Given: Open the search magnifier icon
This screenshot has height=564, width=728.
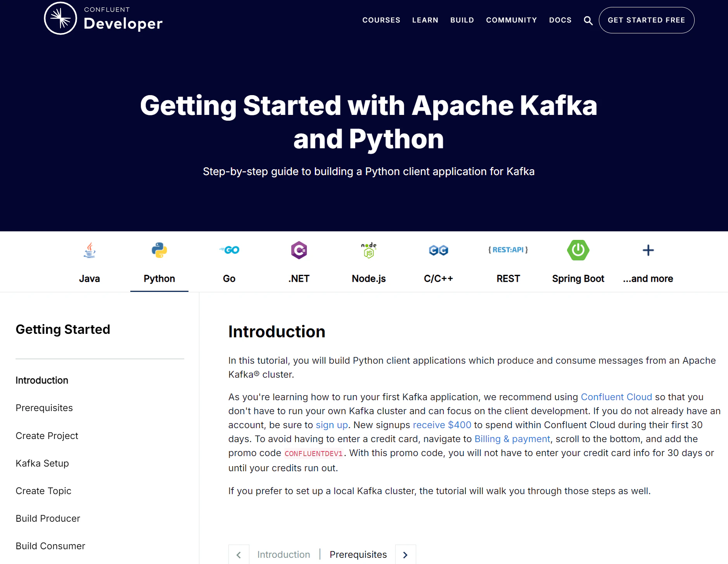Looking at the screenshot, I should tap(588, 21).
